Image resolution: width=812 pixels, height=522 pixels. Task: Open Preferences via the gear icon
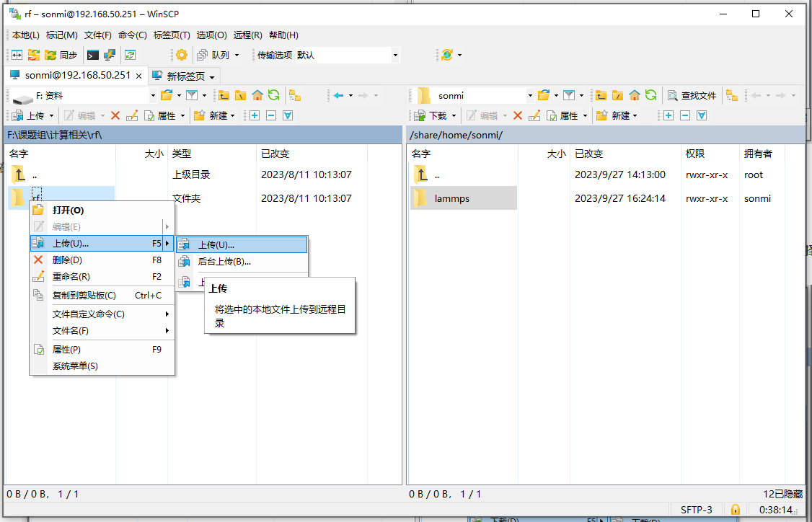click(x=181, y=55)
